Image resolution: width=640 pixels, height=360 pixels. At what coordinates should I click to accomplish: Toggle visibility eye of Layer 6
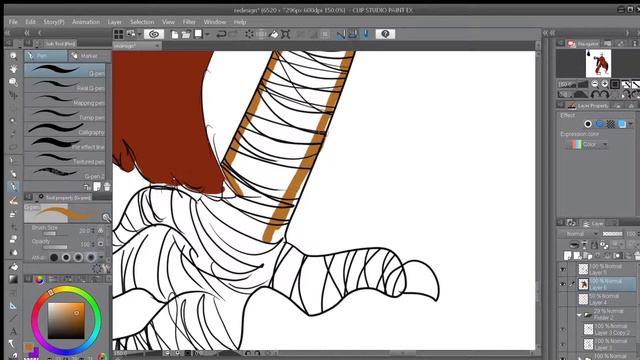563,284
